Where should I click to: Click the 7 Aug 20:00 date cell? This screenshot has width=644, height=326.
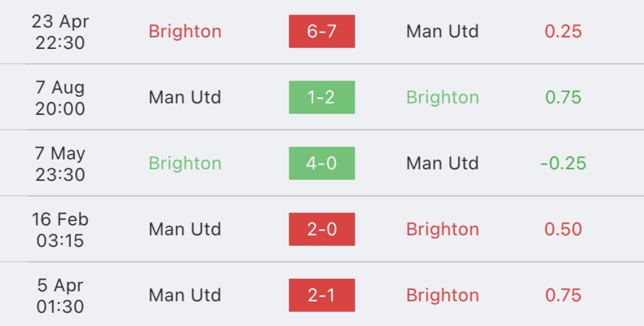coord(60,98)
